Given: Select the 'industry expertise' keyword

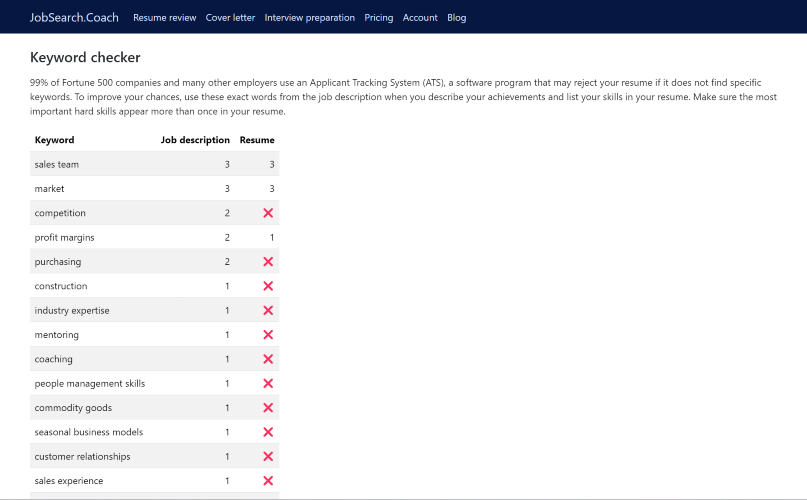Looking at the screenshot, I should click(x=72, y=311).
